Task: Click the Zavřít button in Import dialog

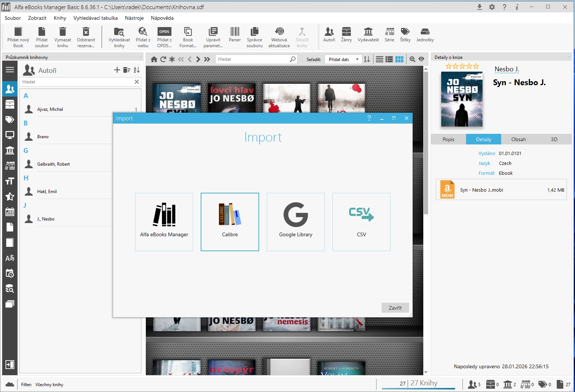Action: [x=395, y=308]
